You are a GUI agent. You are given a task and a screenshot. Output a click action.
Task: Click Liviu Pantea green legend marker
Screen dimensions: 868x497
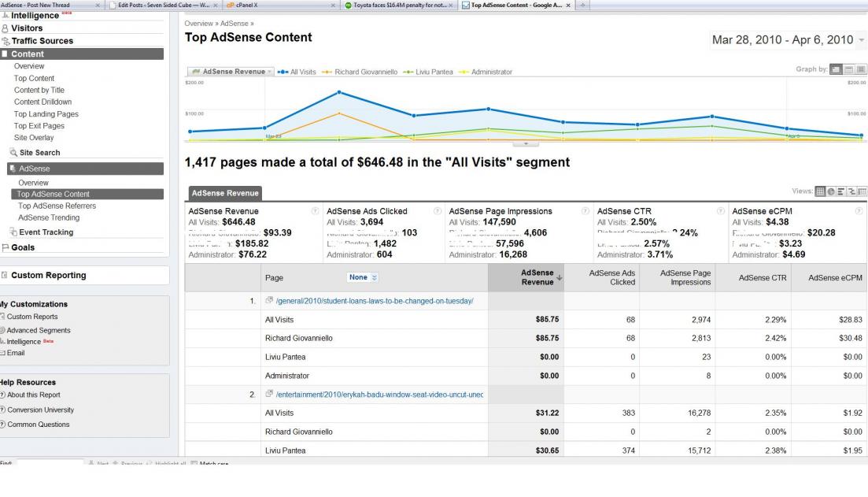pos(408,72)
